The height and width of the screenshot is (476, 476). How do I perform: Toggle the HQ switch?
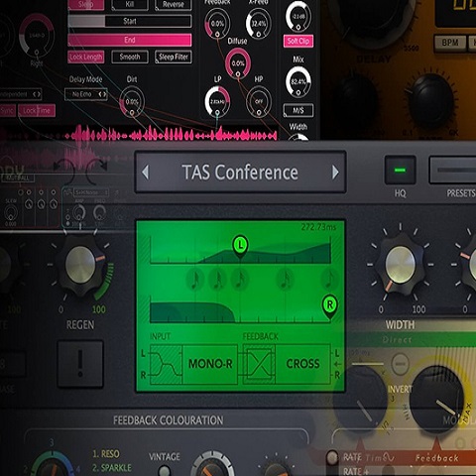[x=400, y=170]
